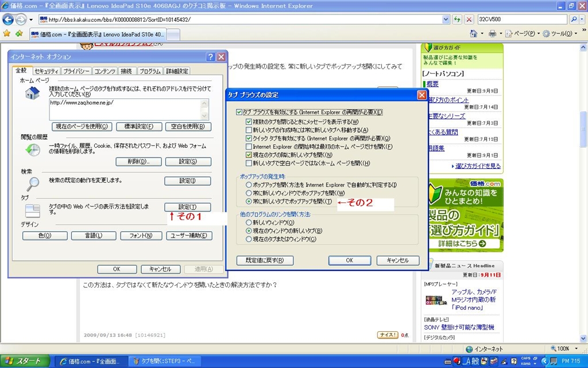Select new tab in current window radio
Image resolution: width=588 pixels, height=368 pixels.
coord(249,231)
